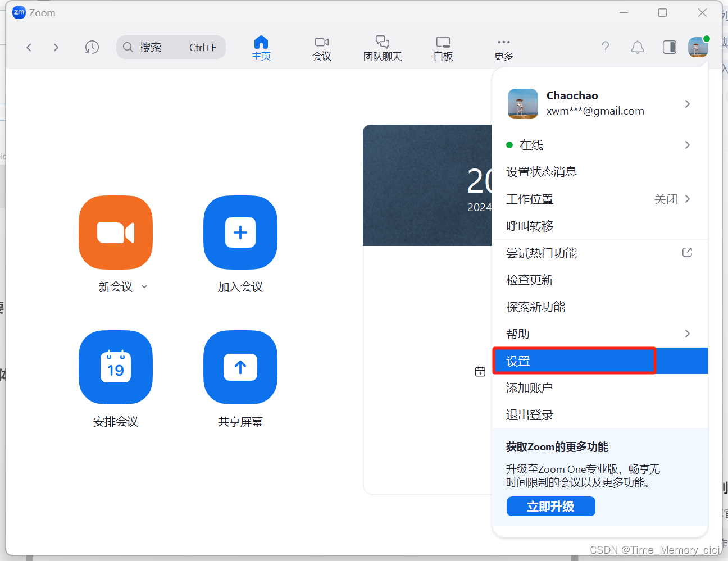
Task: Select 探索新功能 menu item
Action: pyautogui.click(x=599, y=307)
